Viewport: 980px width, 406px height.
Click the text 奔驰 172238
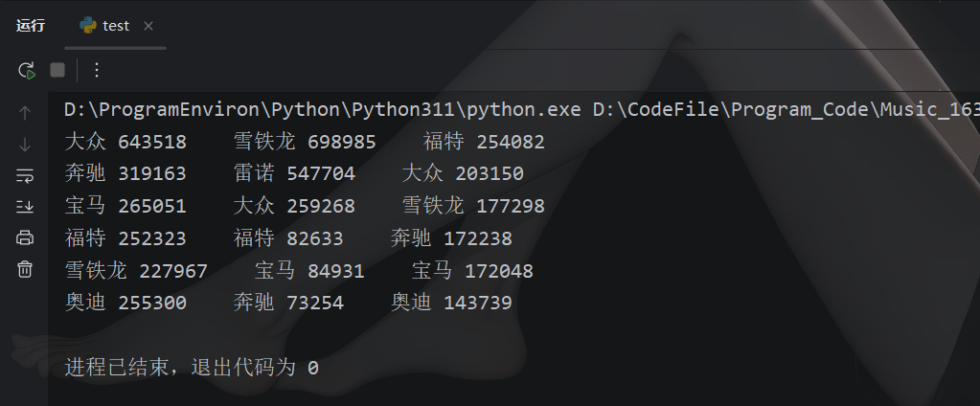click(x=451, y=238)
